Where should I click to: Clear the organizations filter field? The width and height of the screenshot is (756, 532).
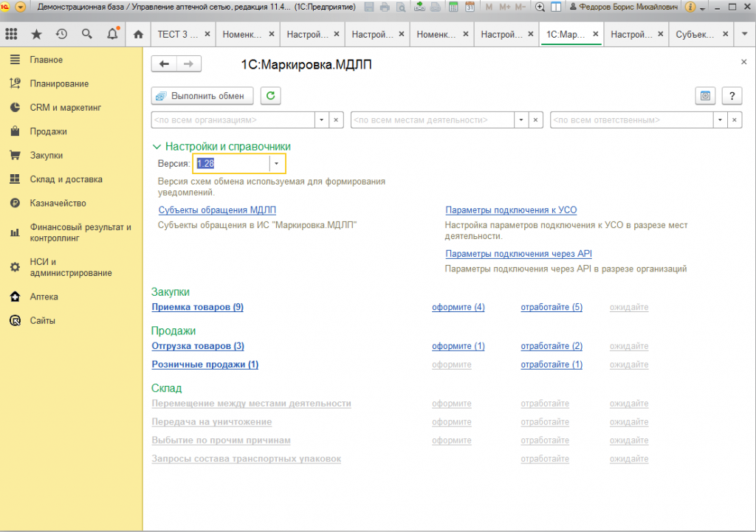336,120
